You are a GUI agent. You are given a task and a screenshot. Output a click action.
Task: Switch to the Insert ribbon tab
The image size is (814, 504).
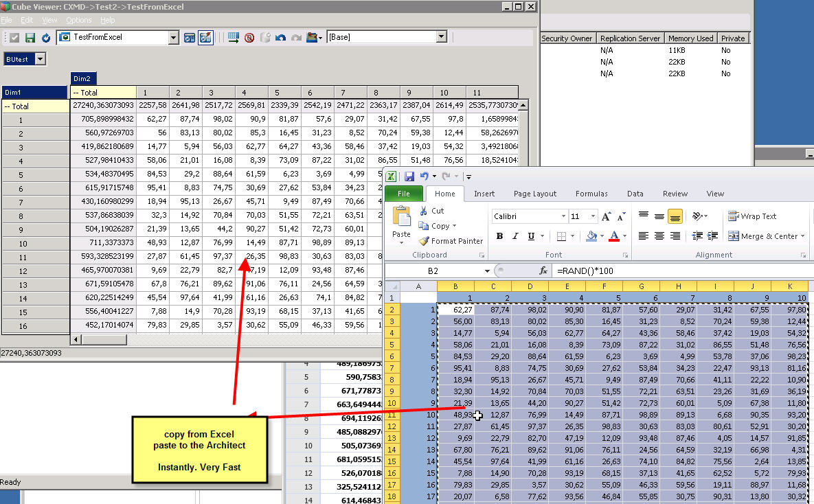(484, 194)
